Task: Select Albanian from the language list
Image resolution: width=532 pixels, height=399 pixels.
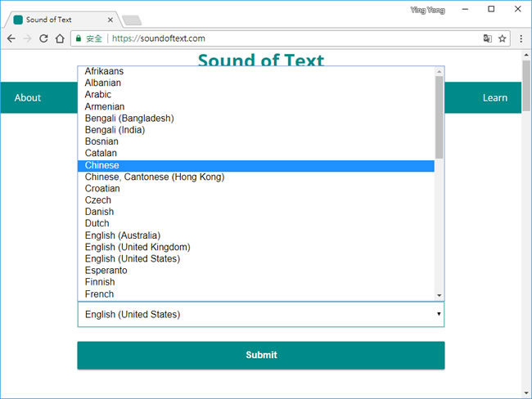Action: click(256, 83)
